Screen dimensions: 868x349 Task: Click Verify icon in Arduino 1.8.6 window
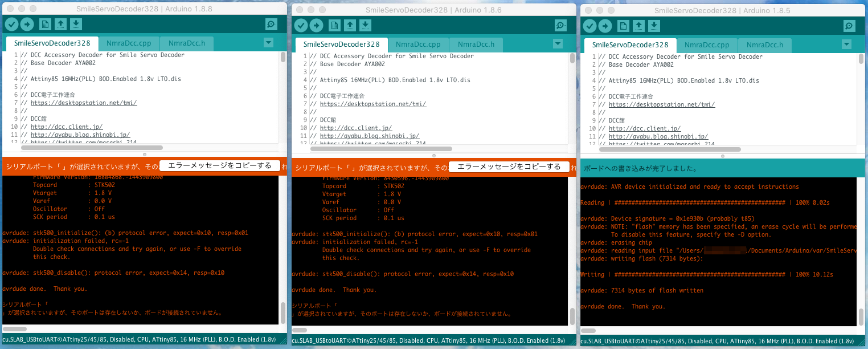click(301, 25)
